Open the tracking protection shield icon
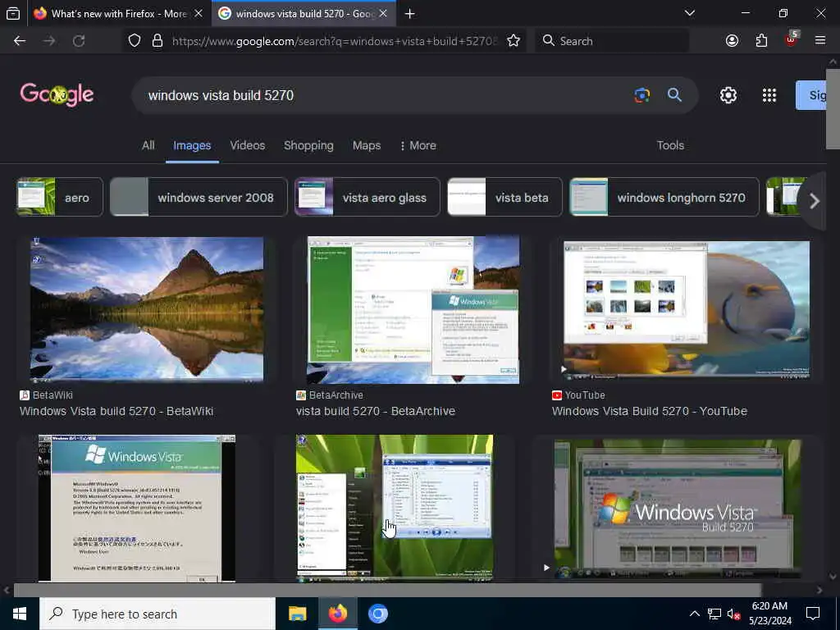The image size is (840, 630). [x=135, y=41]
